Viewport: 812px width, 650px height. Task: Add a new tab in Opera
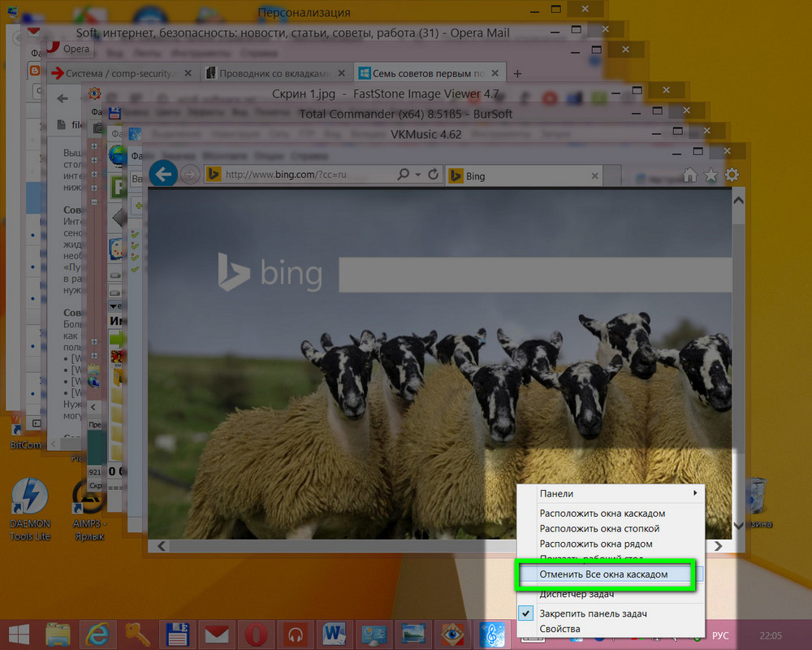[517, 74]
